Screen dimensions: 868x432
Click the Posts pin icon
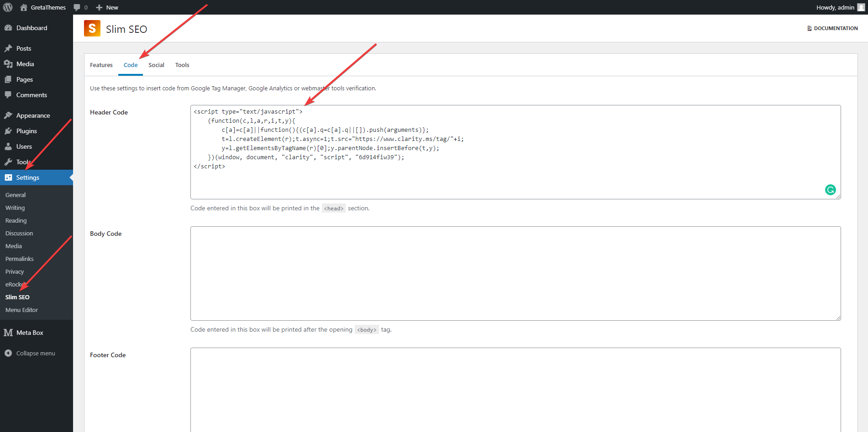8,48
